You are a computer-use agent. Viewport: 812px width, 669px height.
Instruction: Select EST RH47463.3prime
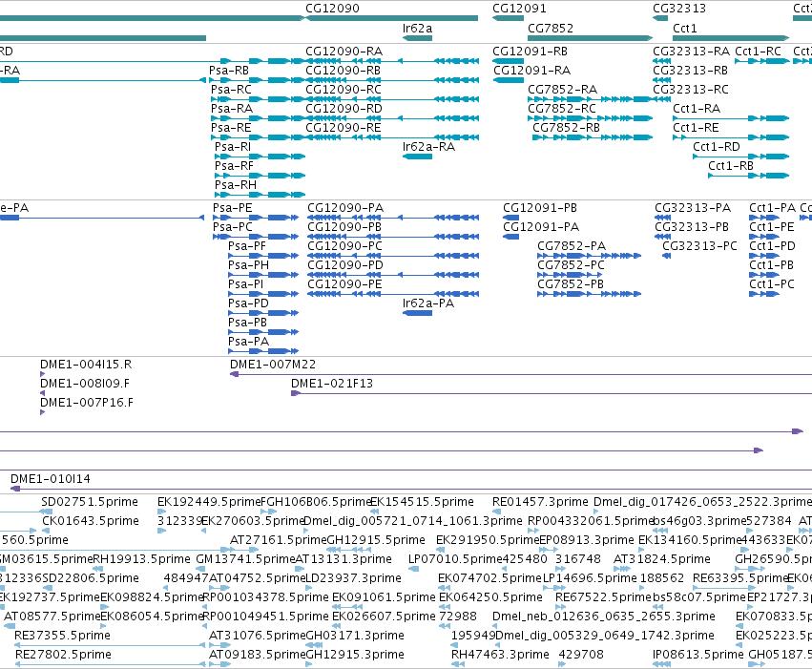(500, 655)
